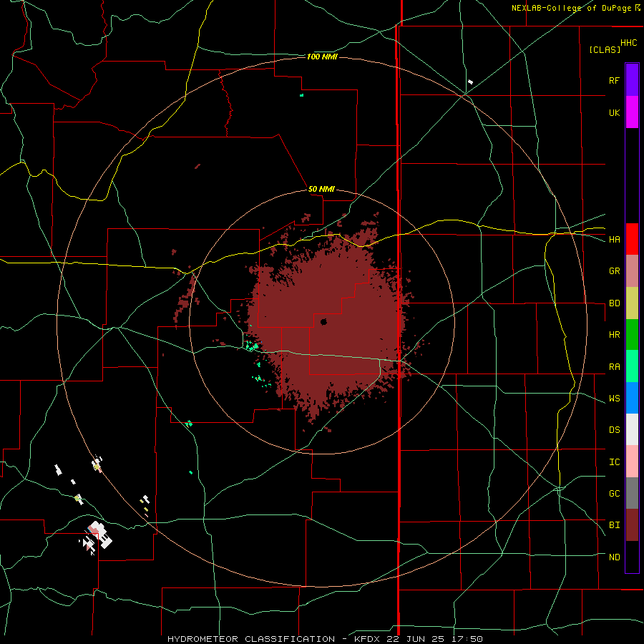Click the 'KFDX' radar site identifier
The image size is (644, 644).
pyautogui.click(x=367, y=639)
